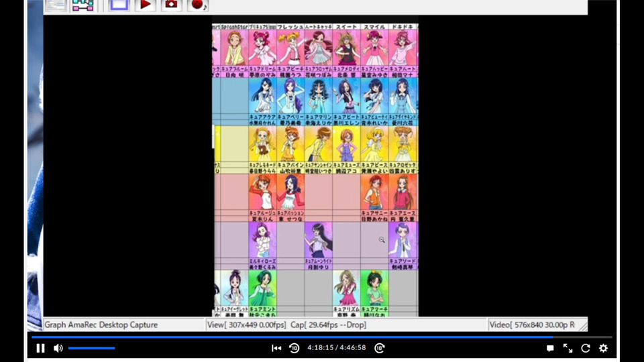
Task: Click the red play triangle in AmaRec toolbar
Action: [x=146, y=5]
